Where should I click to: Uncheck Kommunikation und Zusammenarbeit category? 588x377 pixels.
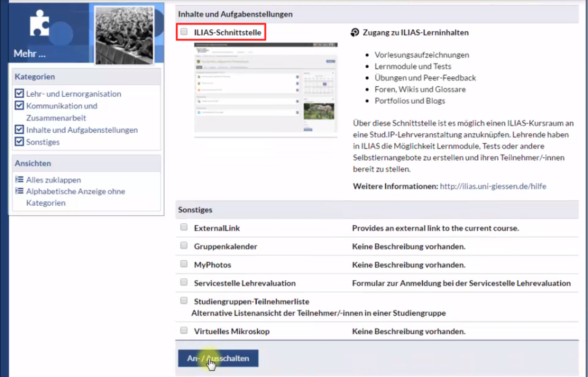click(x=19, y=105)
